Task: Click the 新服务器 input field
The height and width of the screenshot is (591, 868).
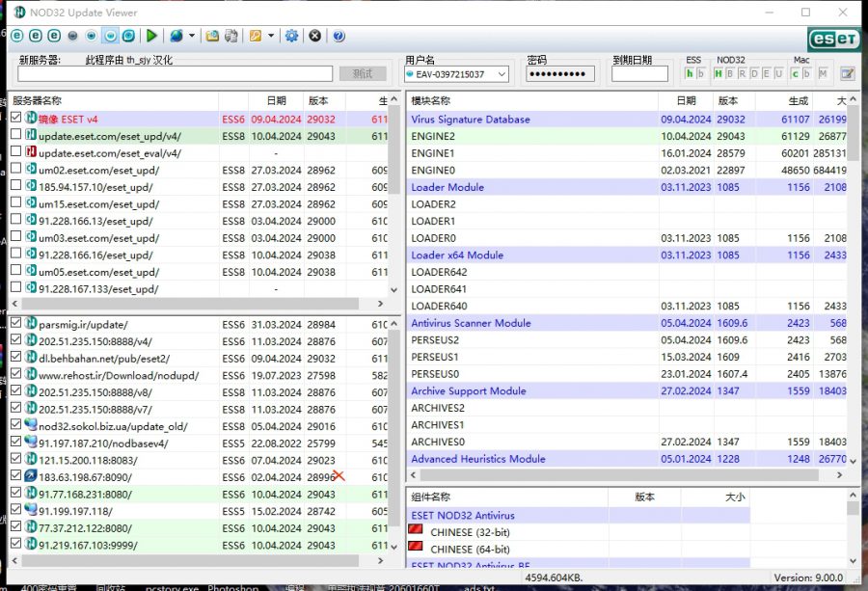Action: coord(175,74)
